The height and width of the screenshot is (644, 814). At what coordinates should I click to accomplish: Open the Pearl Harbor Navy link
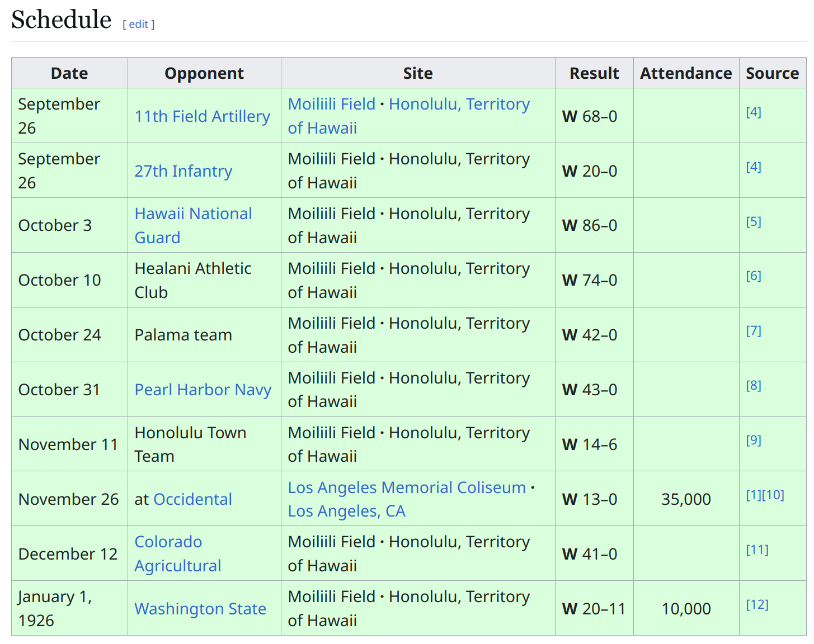click(x=203, y=390)
